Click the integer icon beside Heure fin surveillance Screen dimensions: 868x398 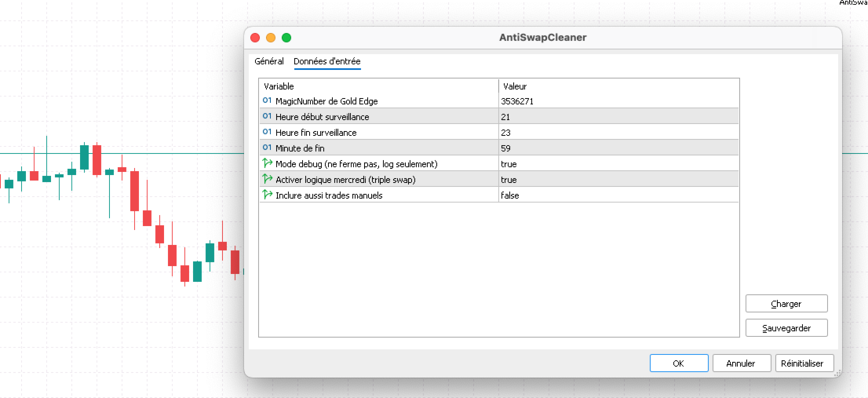point(268,133)
